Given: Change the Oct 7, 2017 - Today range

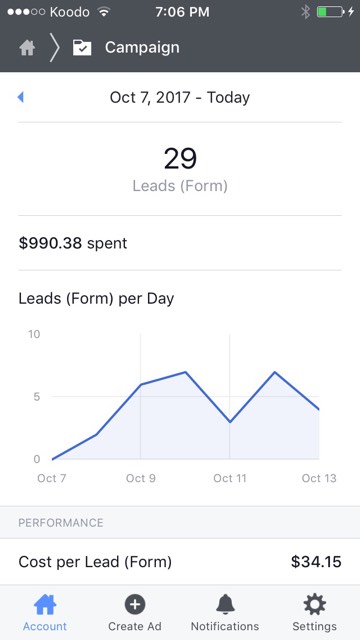Looking at the screenshot, I should 180,97.
